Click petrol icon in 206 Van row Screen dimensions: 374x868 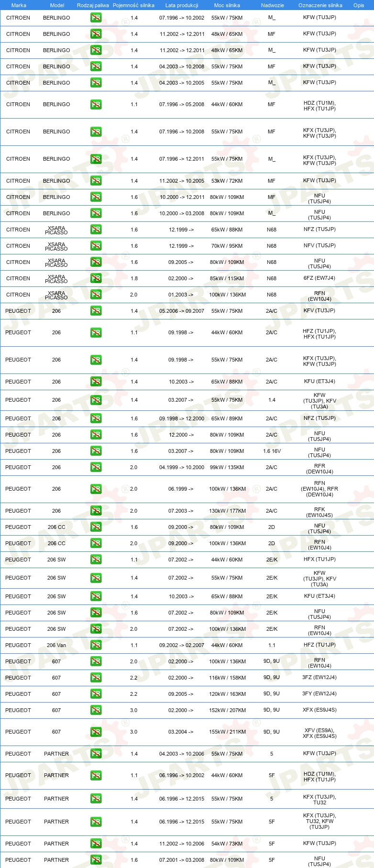point(96,645)
